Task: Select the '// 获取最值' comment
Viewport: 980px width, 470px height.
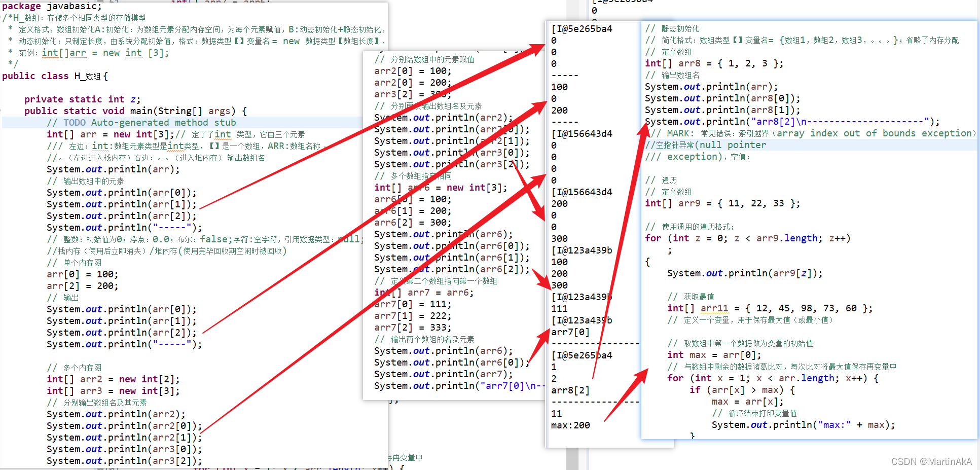Action: [x=691, y=297]
